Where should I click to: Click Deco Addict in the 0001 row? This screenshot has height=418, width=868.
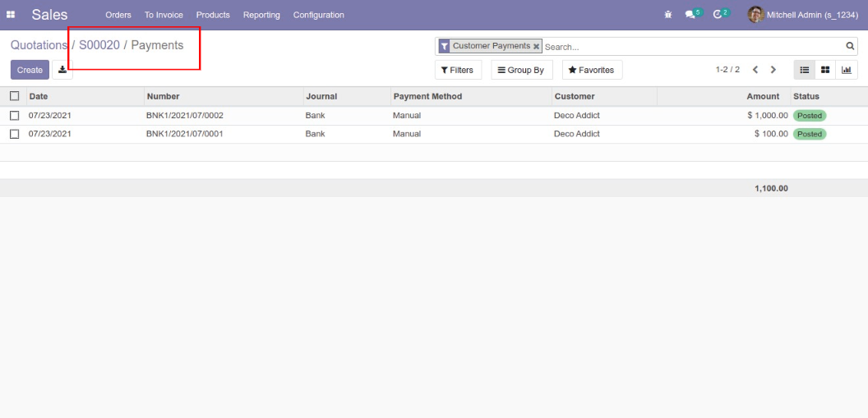577,134
